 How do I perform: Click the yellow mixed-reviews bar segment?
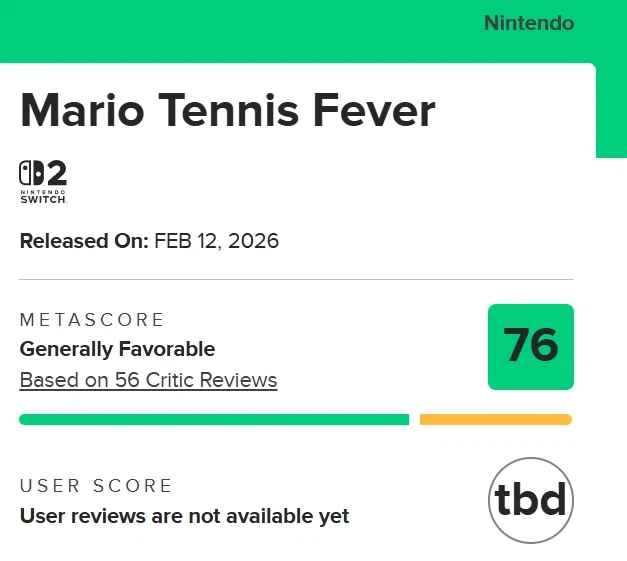point(495,419)
